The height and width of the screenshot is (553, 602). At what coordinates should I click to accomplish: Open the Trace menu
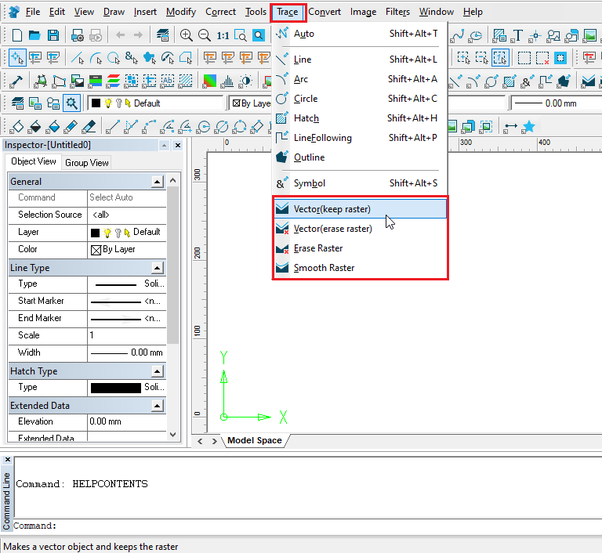[288, 12]
